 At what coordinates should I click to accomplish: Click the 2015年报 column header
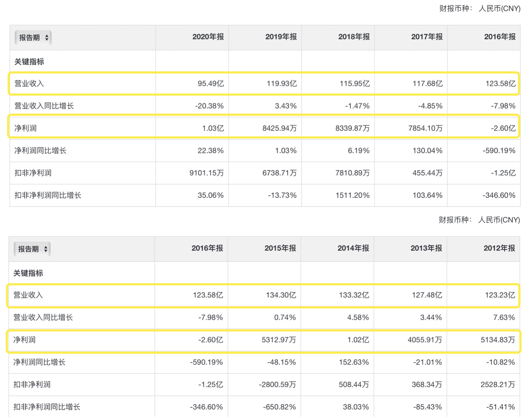click(280, 248)
